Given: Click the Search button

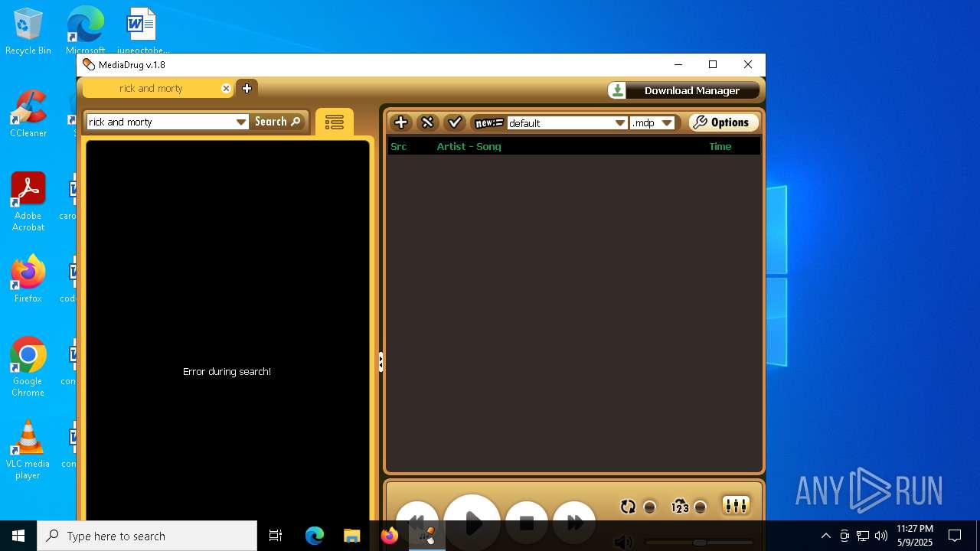Looking at the screenshot, I should [x=277, y=122].
